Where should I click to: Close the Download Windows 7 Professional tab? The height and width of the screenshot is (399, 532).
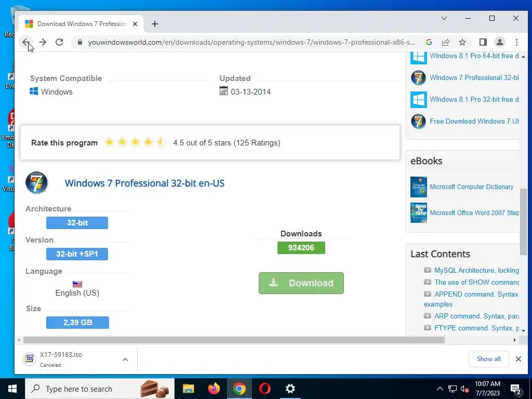[x=135, y=24]
